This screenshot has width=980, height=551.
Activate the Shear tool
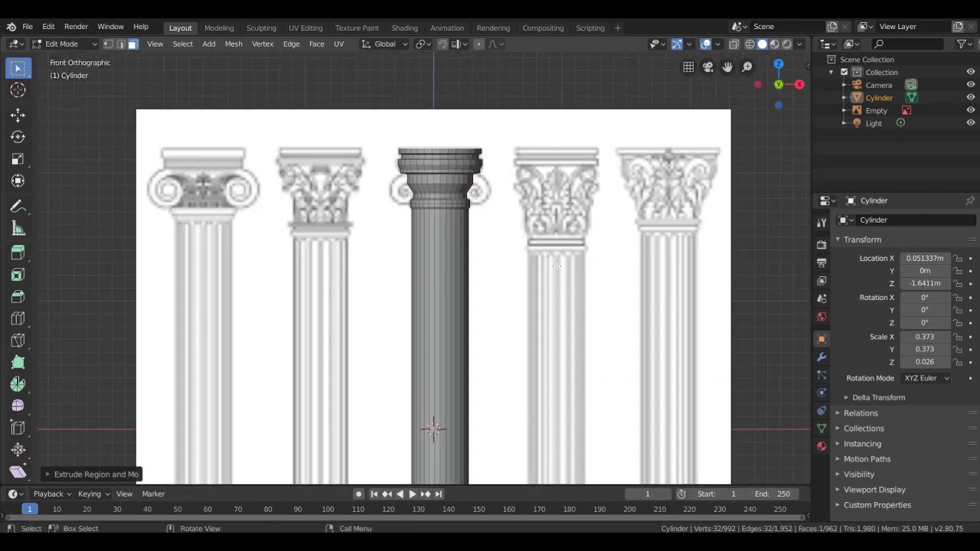(x=18, y=472)
